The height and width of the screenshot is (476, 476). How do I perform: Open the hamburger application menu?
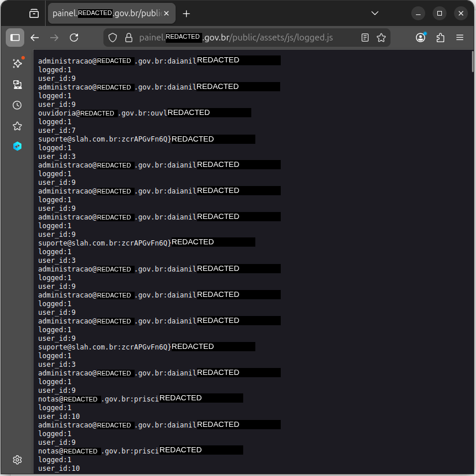tap(460, 37)
